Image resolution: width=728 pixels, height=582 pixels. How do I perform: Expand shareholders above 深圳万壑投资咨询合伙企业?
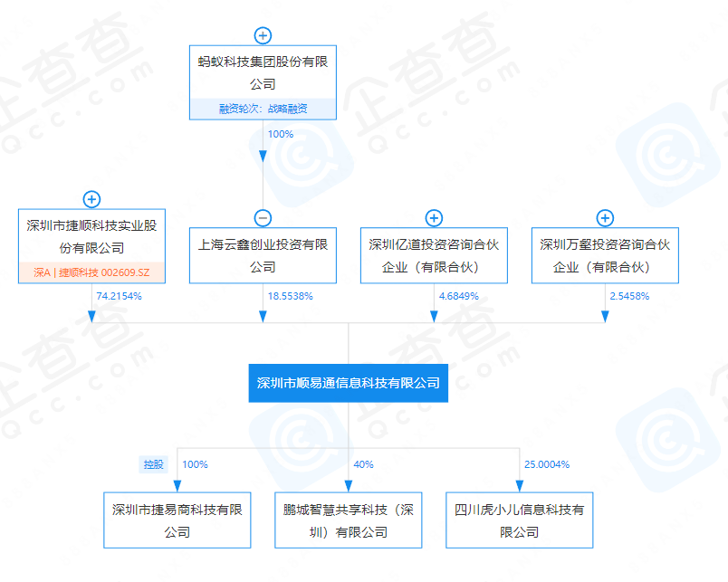coord(605,218)
